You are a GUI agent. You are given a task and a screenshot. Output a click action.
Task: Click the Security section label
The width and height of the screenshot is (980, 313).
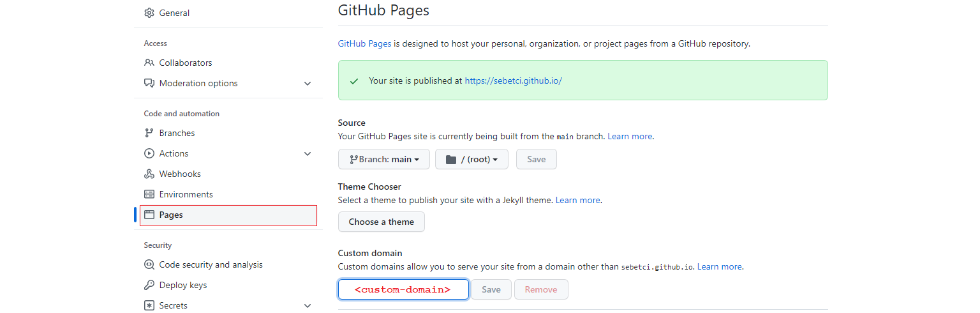pyautogui.click(x=158, y=245)
